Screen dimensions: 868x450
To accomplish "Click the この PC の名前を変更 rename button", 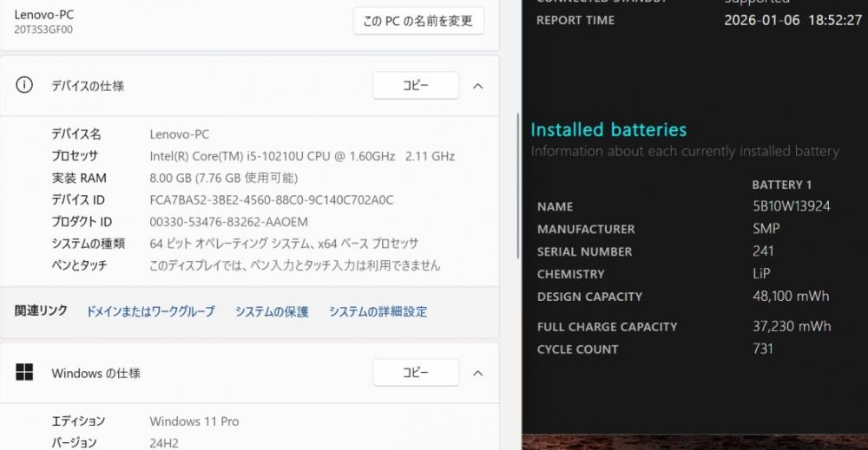I will tap(418, 21).
